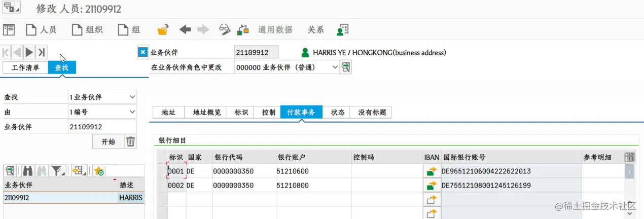The height and width of the screenshot is (219, 644).
Task: Click the 业务伙伴 search input field
Action: pos(101,127)
